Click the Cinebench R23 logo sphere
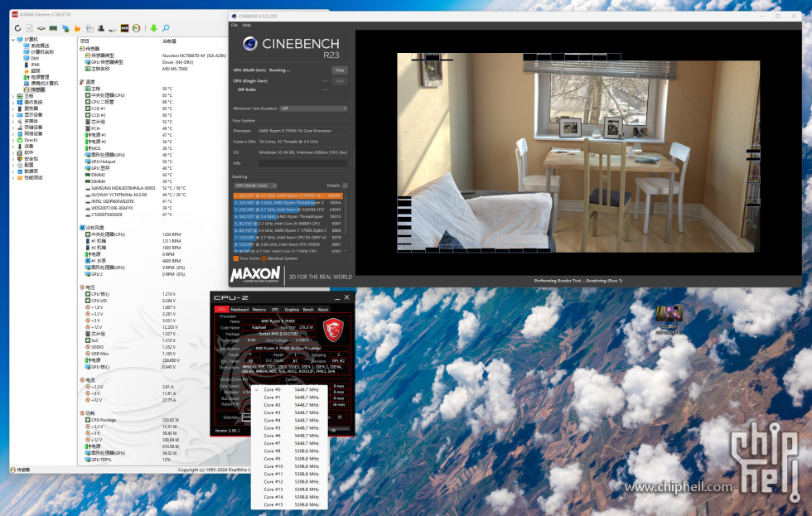 [250, 44]
